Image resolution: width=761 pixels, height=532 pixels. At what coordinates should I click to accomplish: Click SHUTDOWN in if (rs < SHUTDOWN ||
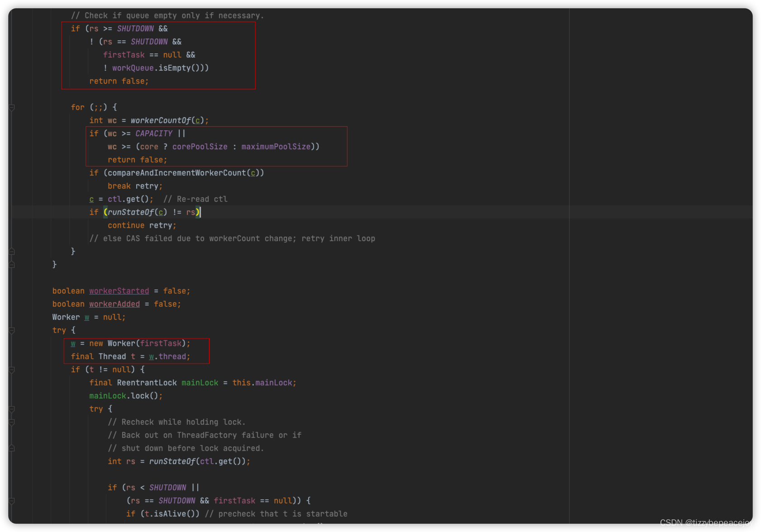(167, 488)
